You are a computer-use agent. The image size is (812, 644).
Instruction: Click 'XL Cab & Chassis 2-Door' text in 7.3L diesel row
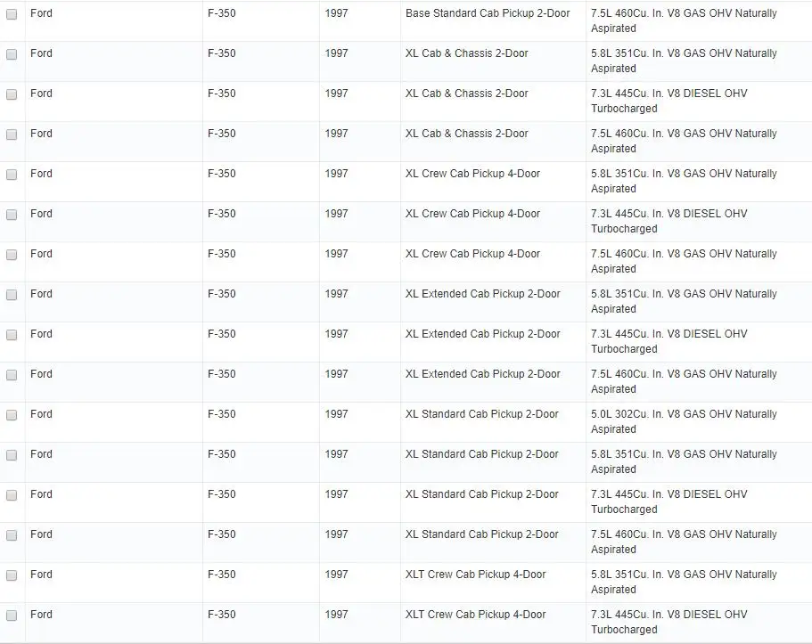466,94
